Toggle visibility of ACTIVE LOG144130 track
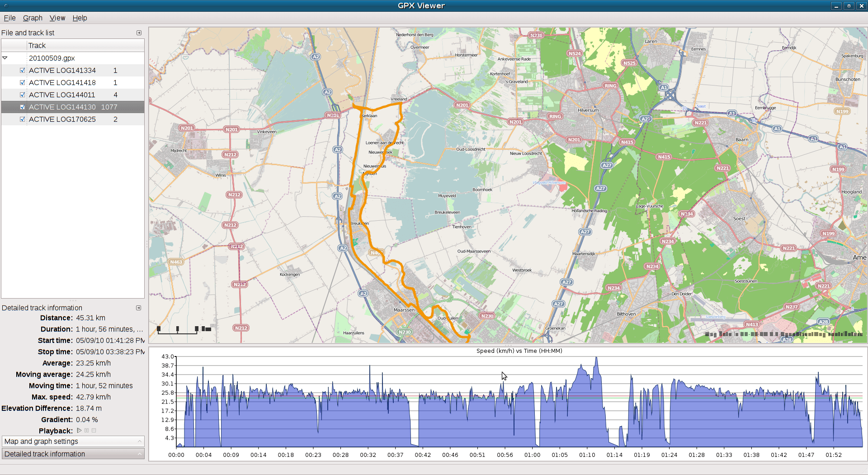The image size is (868, 475). click(23, 107)
